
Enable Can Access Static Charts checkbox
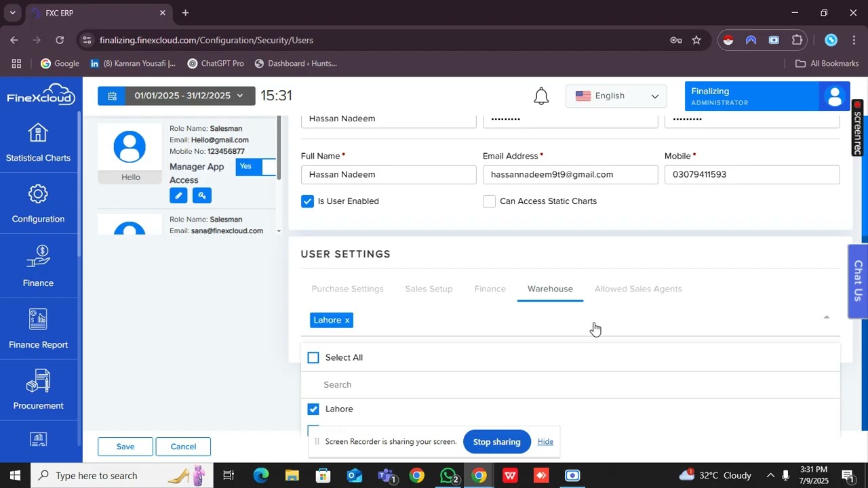pyautogui.click(x=489, y=201)
